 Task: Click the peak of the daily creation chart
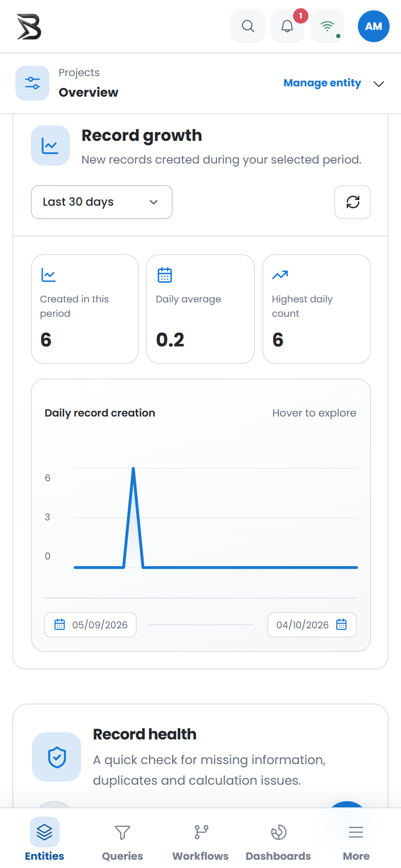133,468
